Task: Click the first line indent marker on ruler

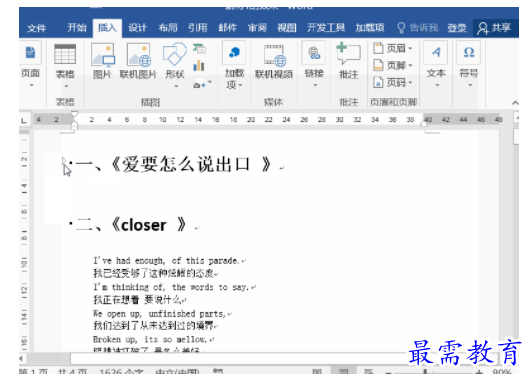Action: click(x=74, y=115)
